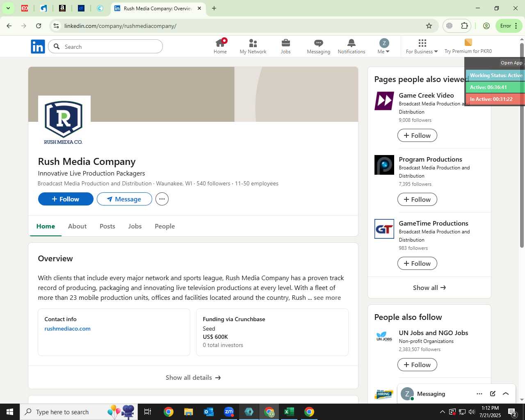525x420 pixels.
Task: Follow Program Productions
Action: point(417,199)
